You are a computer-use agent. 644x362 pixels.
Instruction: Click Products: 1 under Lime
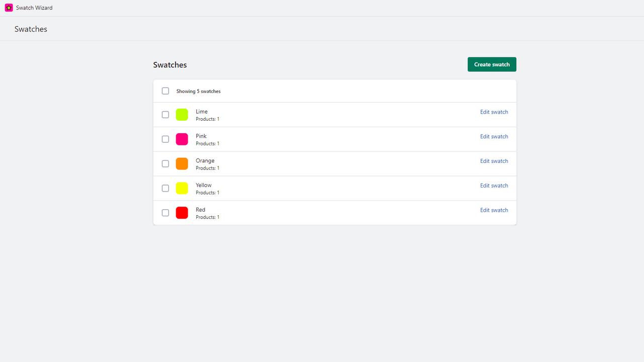tap(208, 119)
